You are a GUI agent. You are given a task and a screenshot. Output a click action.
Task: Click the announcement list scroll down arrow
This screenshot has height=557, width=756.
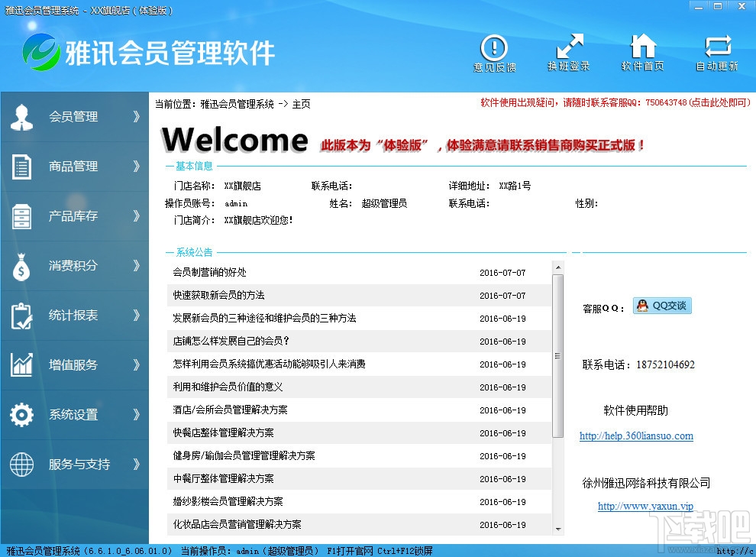(x=558, y=529)
